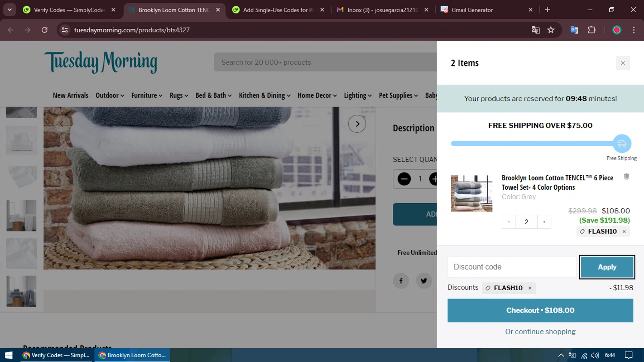Expand Kitchen & Dining dropdown
The width and height of the screenshot is (644, 362).
(264, 95)
